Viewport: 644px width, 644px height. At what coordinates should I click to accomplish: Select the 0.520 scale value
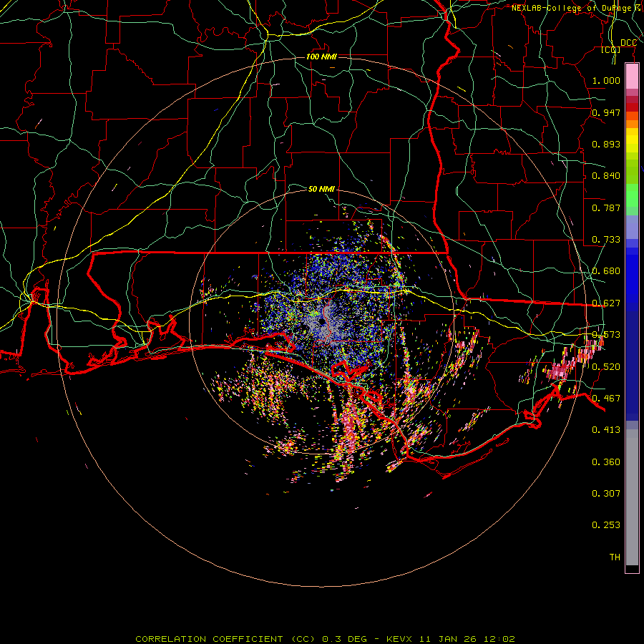click(606, 367)
